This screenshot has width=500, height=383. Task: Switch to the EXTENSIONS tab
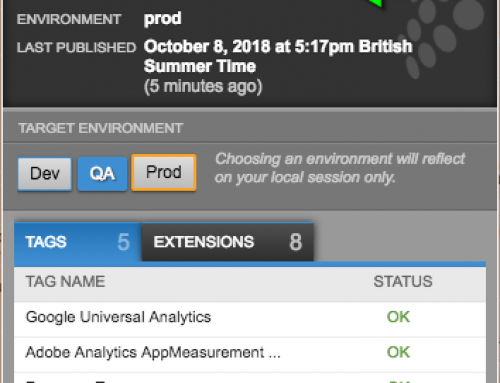pyautogui.click(x=228, y=242)
